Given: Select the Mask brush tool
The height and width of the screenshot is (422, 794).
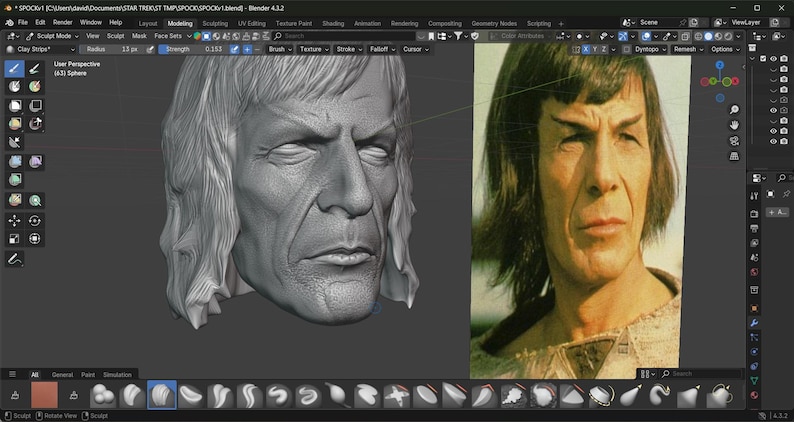Looking at the screenshot, I should click(14, 87).
